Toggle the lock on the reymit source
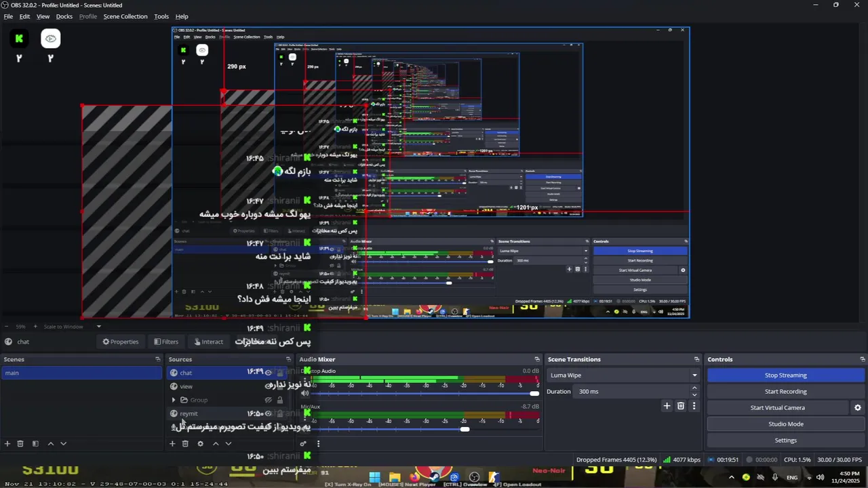 pyautogui.click(x=280, y=413)
